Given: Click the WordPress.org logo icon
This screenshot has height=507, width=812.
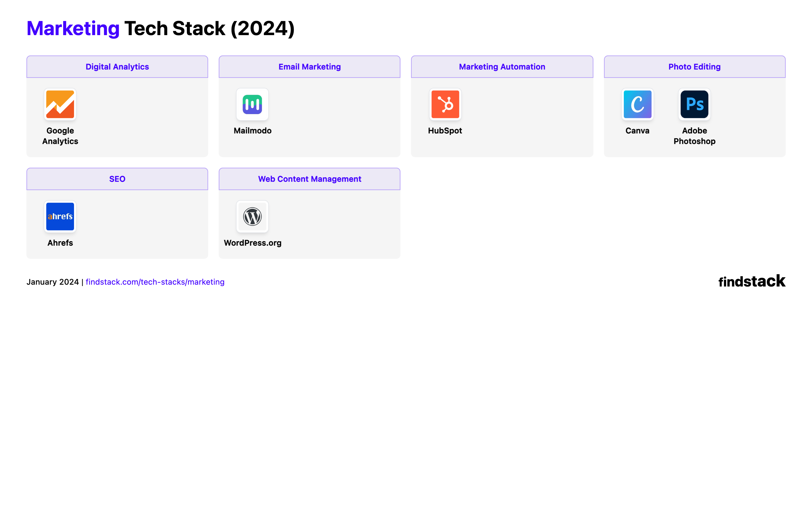Looking at the screenshot, I should tap(252, 216).
